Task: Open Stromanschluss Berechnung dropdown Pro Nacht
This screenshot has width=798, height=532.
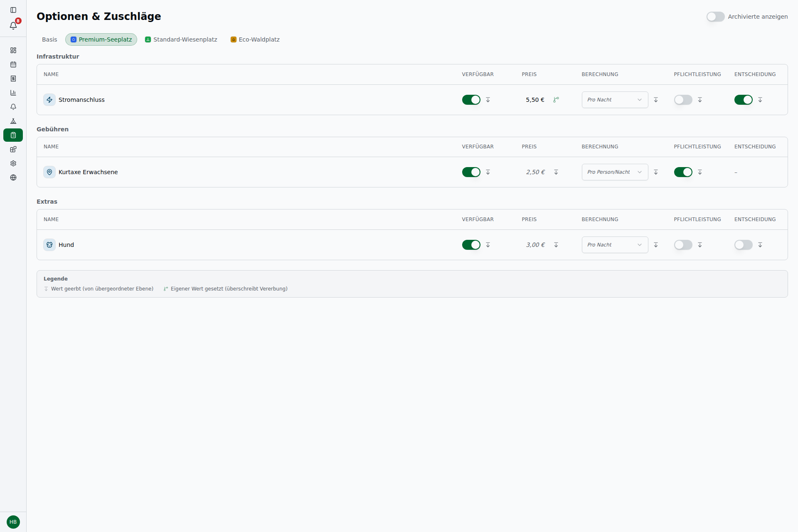Action: [615, 100]
